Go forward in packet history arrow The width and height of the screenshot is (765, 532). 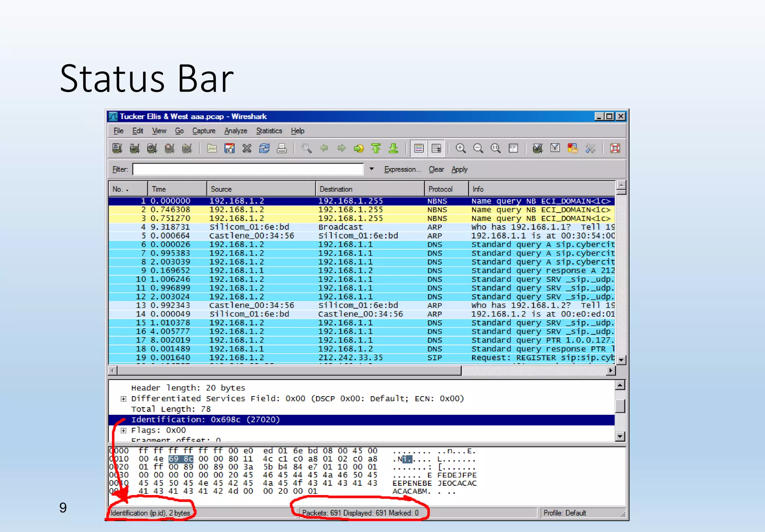[341, 148]
